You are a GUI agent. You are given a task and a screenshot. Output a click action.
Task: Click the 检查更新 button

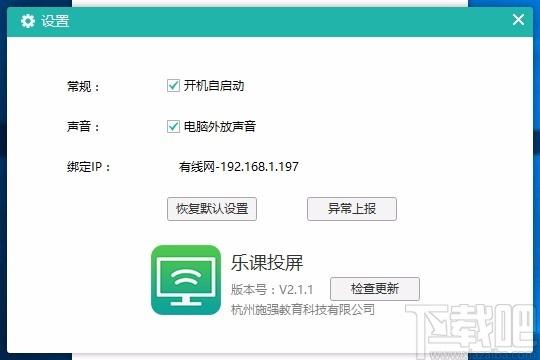click(x=375, y=289)
